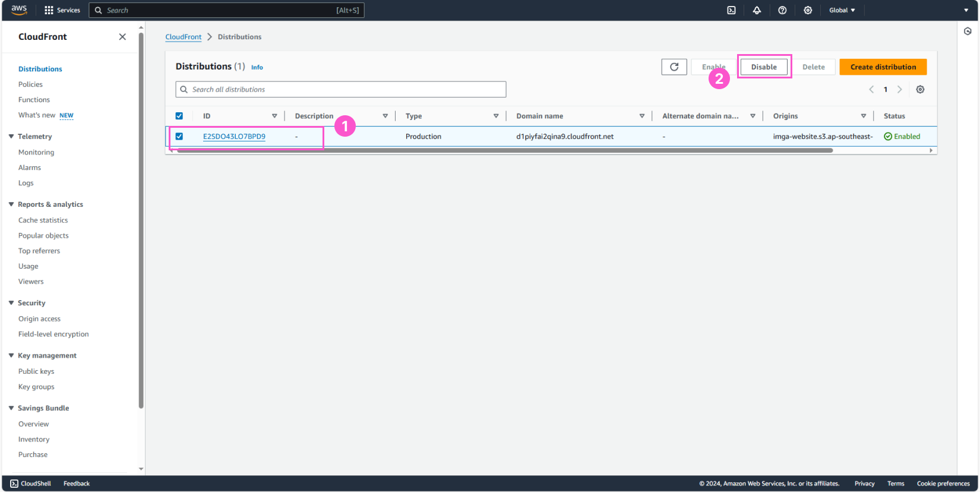Open distribution E2SDO43LO7BPD9 link
980x492 pixels.
tap(234, 137)
